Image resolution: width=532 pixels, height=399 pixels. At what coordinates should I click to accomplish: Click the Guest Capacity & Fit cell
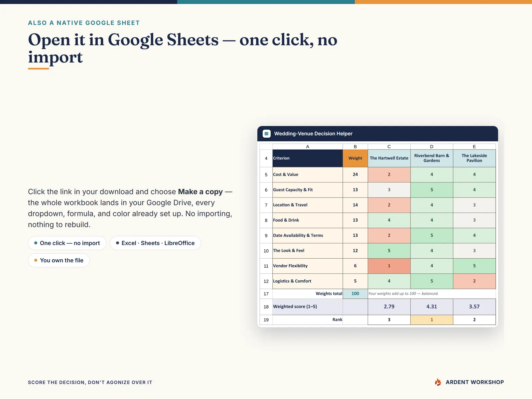[308, 190]
